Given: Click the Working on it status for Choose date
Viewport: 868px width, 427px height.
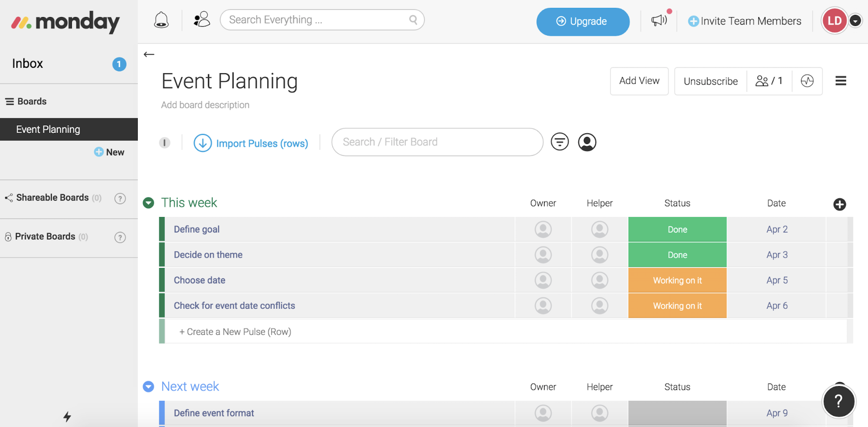Looking at the screenshot, I should (677, 280).
